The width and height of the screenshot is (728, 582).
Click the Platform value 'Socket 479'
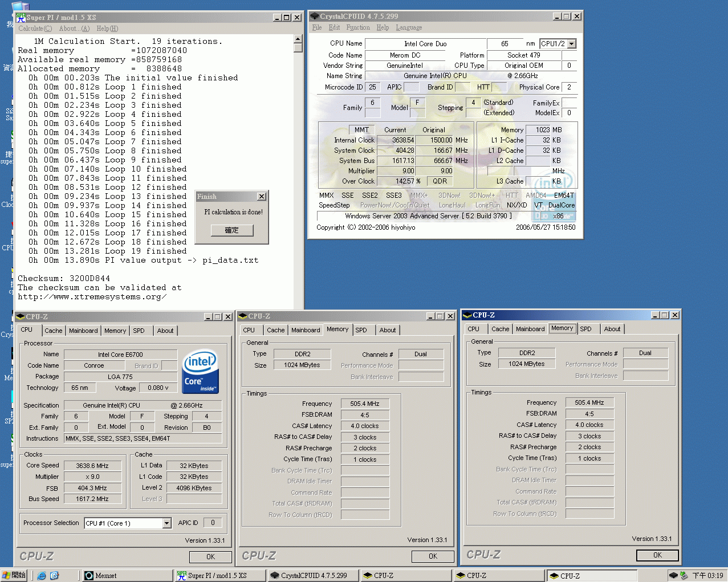click(x=524, y=55)
